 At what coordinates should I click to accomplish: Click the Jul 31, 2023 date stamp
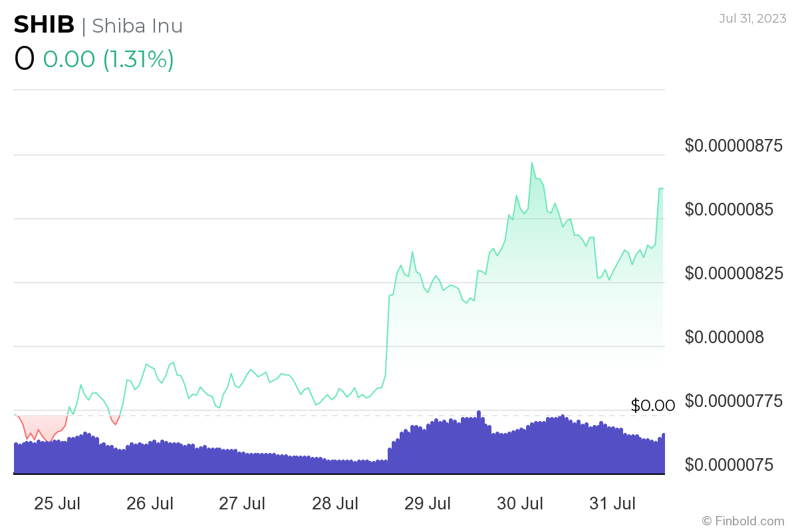(751, 18)
